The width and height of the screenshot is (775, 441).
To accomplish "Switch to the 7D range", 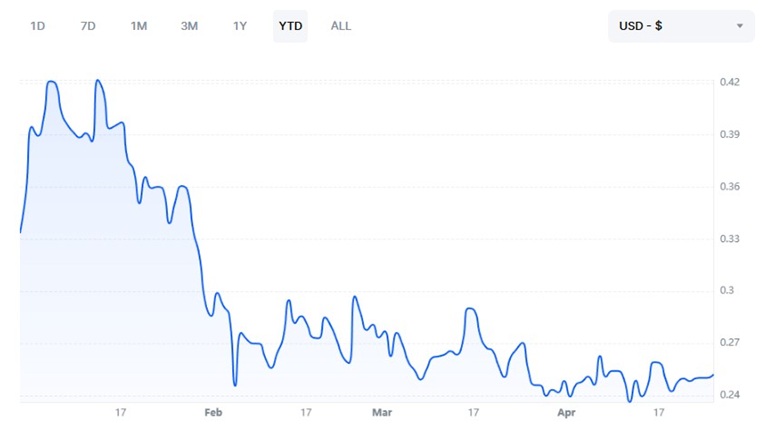I will pyautogui.click(x=88, y=26).
